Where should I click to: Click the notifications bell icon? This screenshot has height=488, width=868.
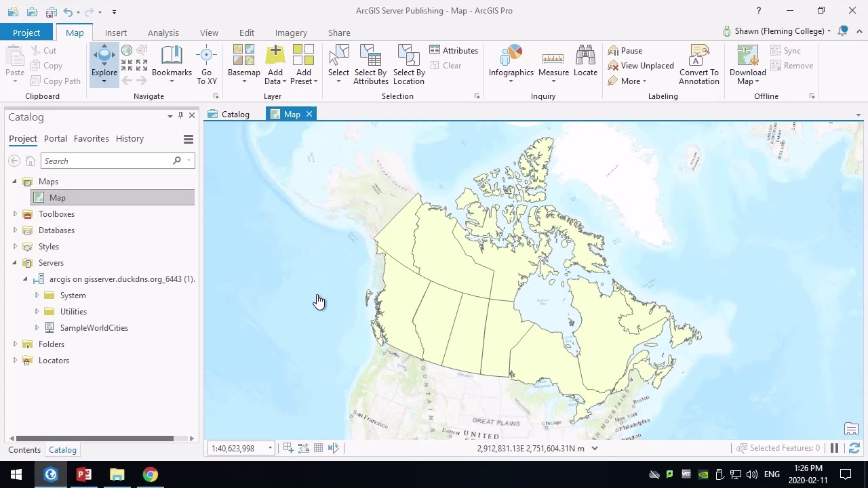843,31
